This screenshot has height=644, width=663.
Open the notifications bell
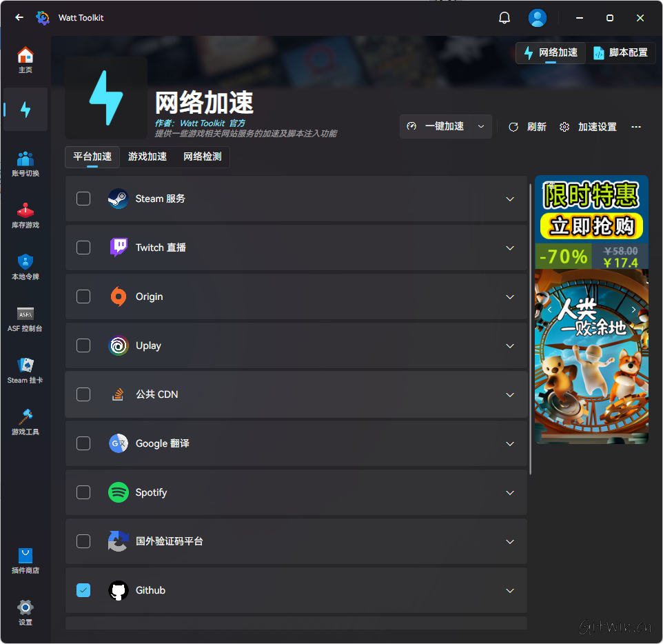pyautogui.click(x=504, y=18)
